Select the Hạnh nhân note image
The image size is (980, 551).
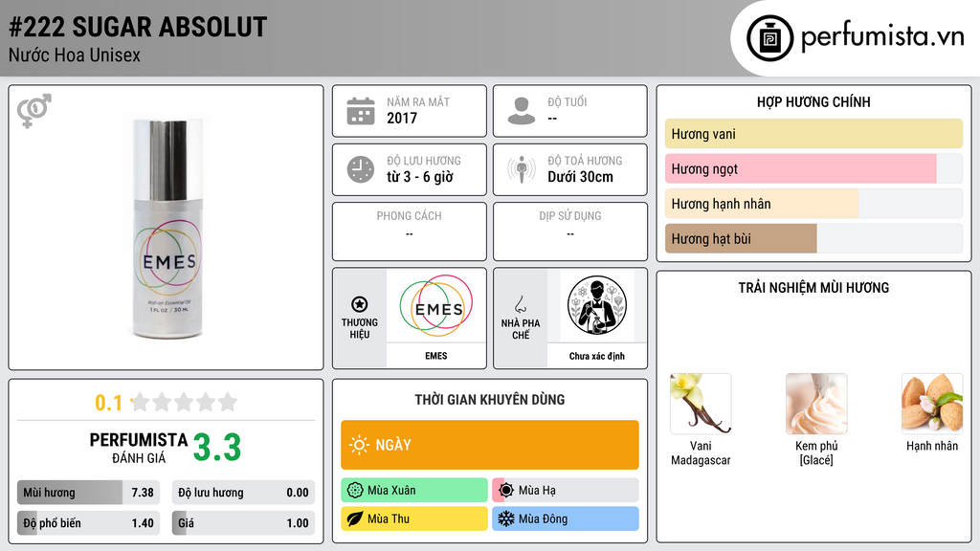click(932, 404)
